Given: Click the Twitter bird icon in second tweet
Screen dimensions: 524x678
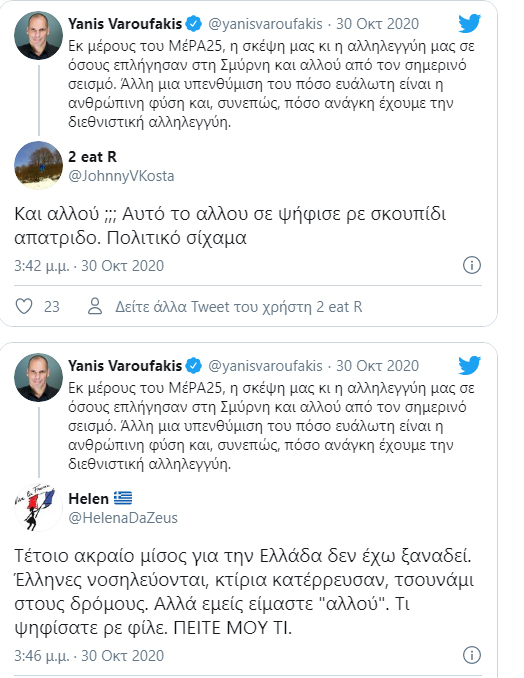Looking at the screenshot, I should click(470, 365).
